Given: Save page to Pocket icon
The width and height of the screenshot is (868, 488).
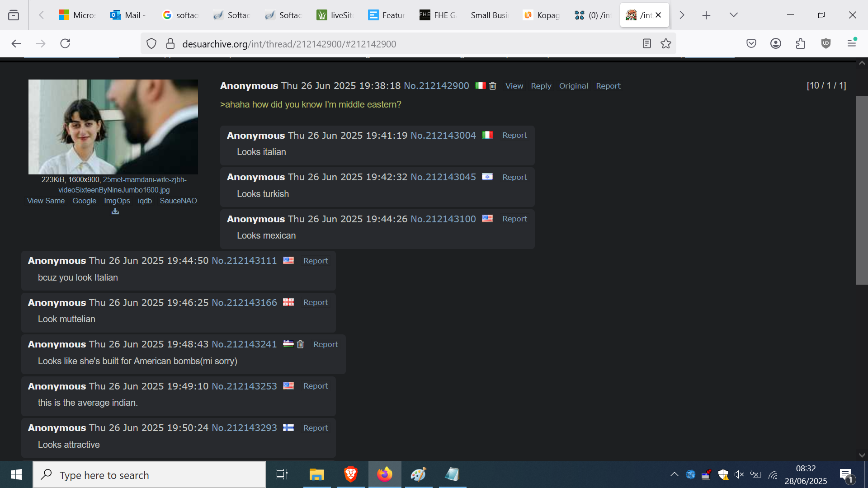Looking at the screenshot, I should click(x=751, y=43).
